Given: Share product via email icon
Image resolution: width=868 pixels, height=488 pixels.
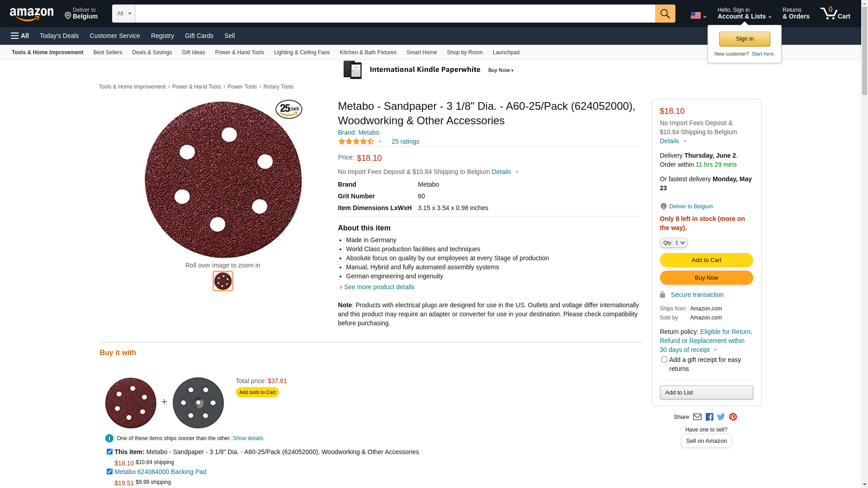Looking at the screenshot, I should point(697,417).
